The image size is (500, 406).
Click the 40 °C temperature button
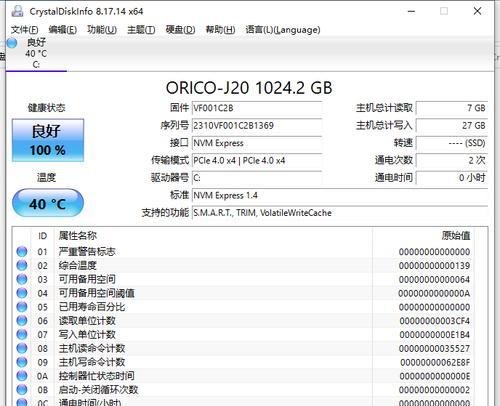click(x=48, y=203)
